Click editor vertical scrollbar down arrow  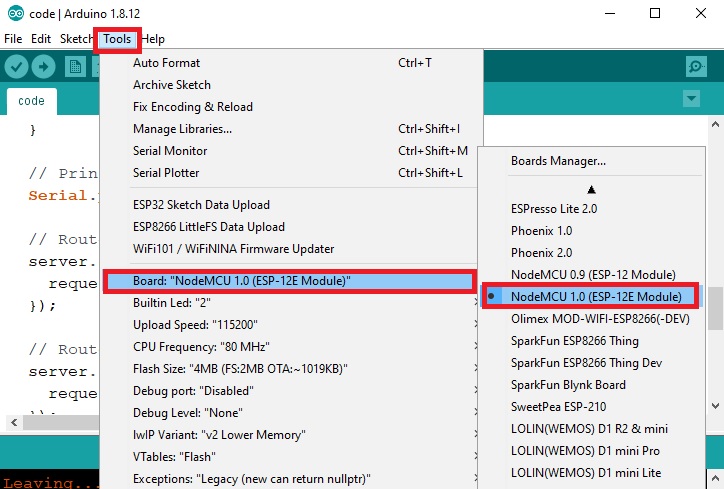[715, 406]
